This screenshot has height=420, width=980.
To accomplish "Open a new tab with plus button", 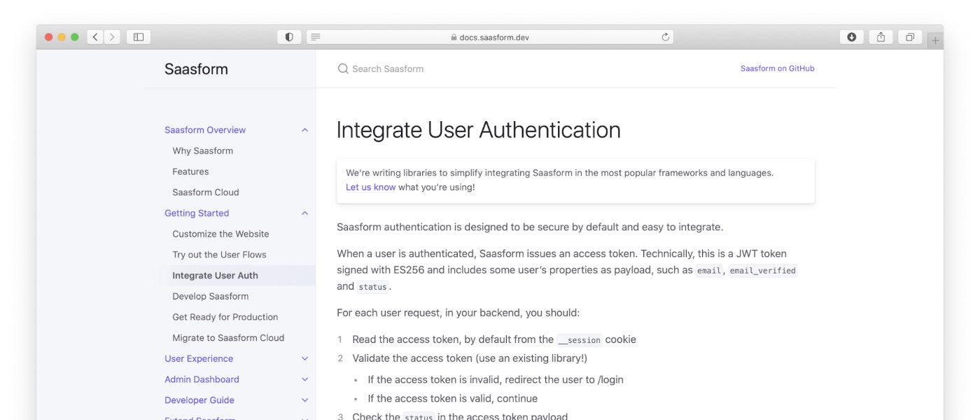I will point(935,41).
